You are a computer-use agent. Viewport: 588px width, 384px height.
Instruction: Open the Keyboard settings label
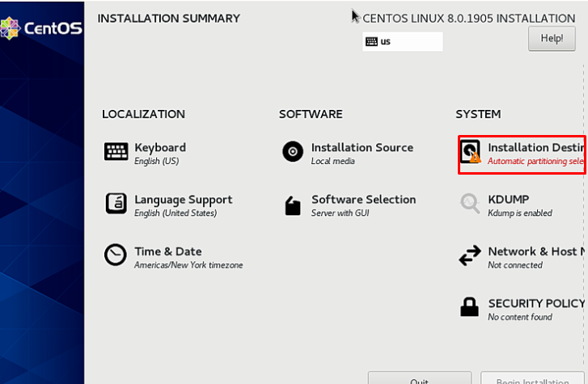(160, 148)
